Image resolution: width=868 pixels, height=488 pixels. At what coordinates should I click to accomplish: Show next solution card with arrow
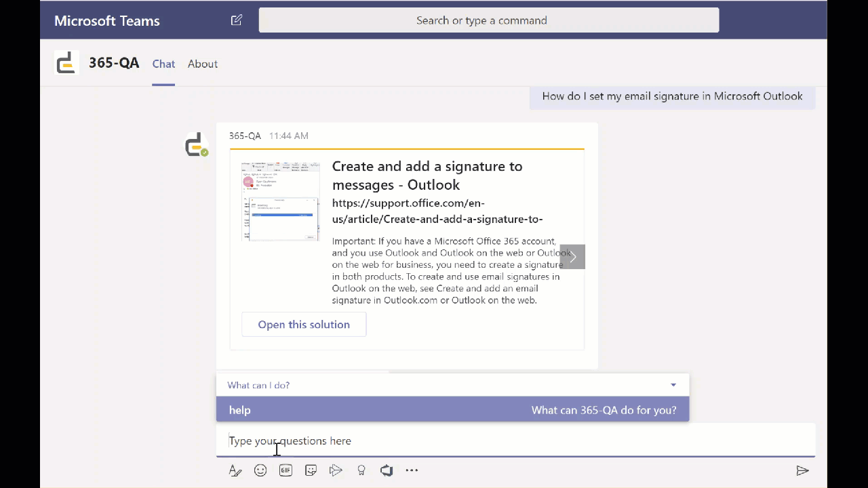(572, 257)
